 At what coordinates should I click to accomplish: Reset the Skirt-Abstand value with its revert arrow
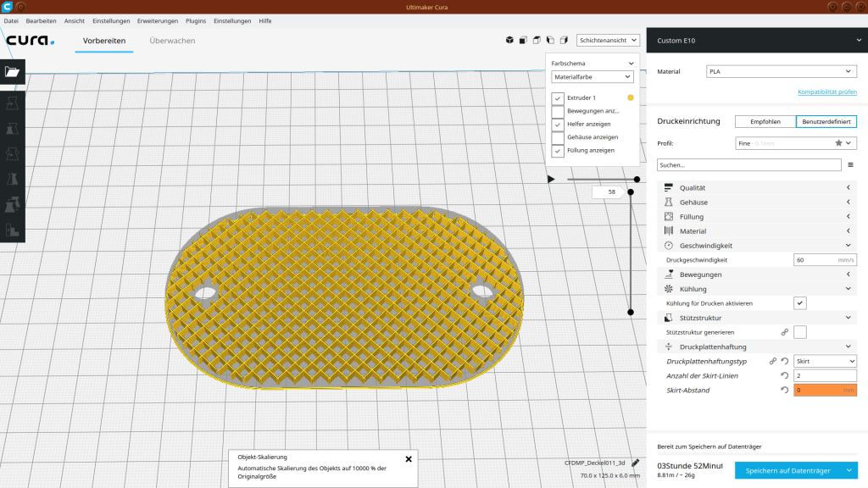pos(785,390)
